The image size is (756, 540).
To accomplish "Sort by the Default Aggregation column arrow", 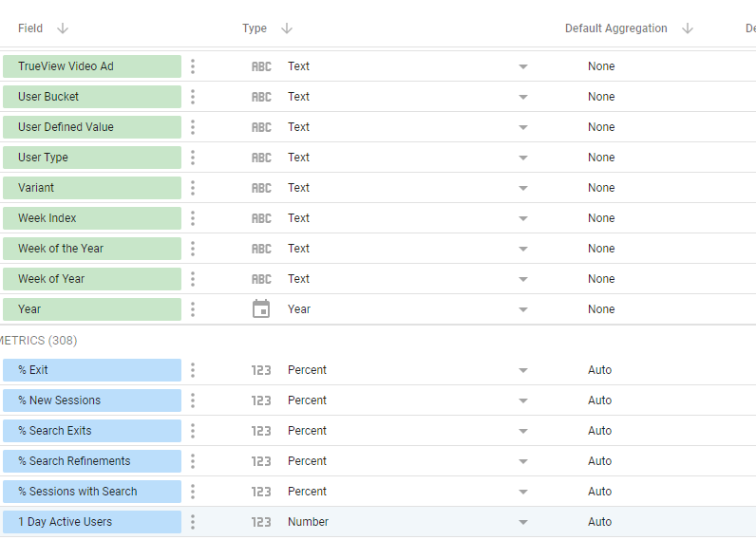I will (x=688, y=28).
